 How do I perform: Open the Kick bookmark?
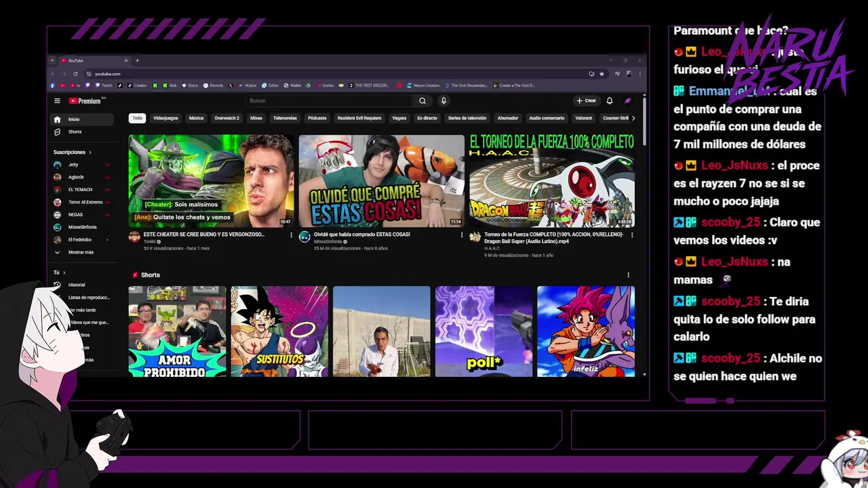[170, 85]
